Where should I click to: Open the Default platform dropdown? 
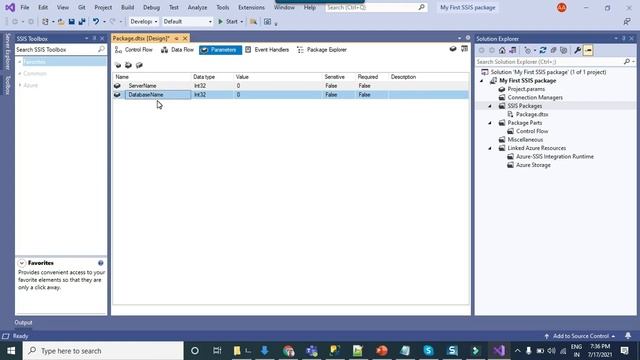187,22
